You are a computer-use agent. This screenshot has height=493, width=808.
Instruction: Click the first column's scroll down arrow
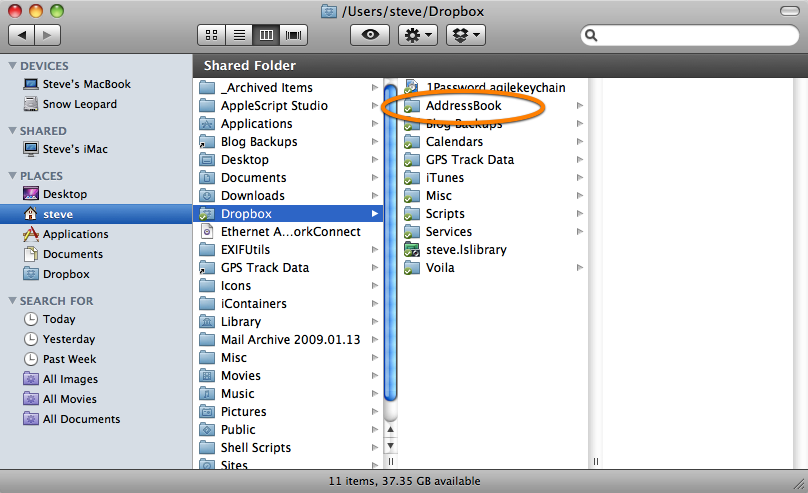pyautogui.click(x=391, y=446)
